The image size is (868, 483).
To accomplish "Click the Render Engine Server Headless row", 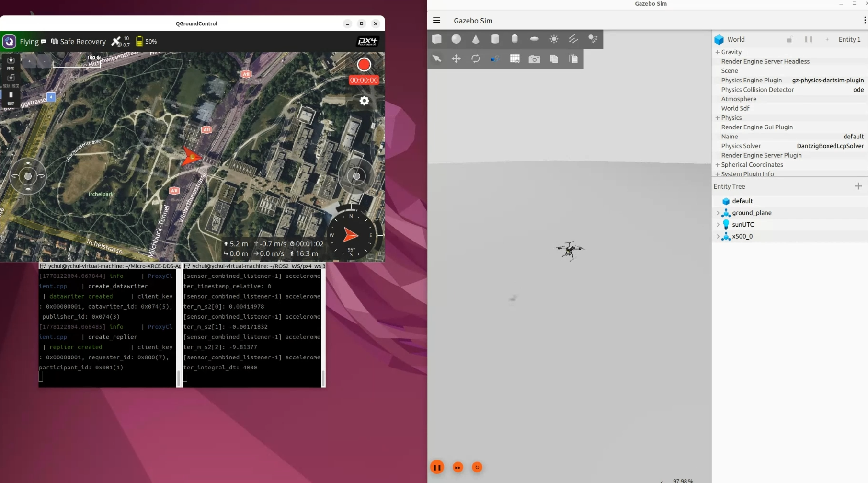I will pos(789,61).
